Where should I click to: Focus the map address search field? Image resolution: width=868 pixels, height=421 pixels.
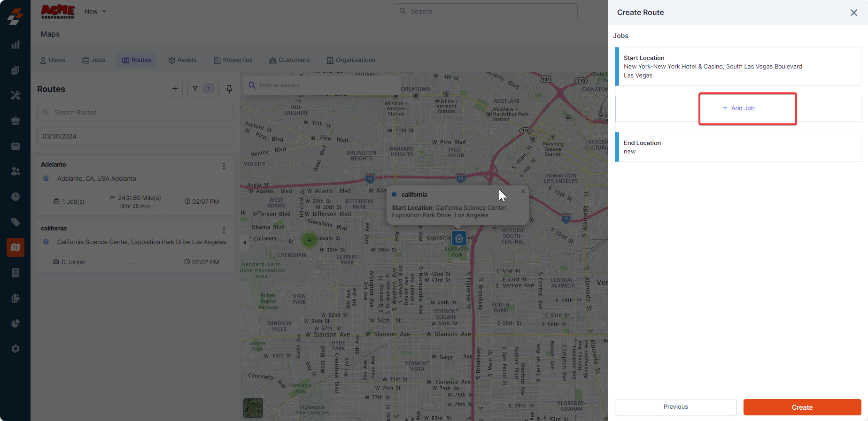[x=322, y=85]
